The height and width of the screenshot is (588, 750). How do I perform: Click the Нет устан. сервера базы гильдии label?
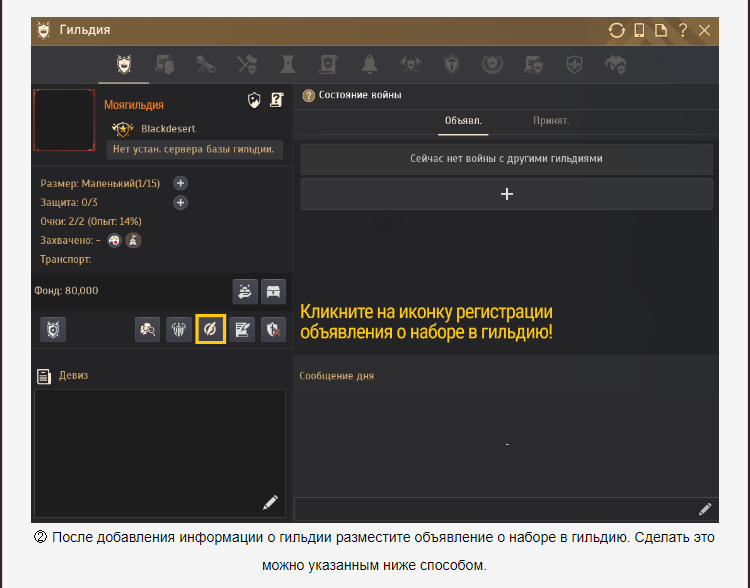click(x=194, y=149)
